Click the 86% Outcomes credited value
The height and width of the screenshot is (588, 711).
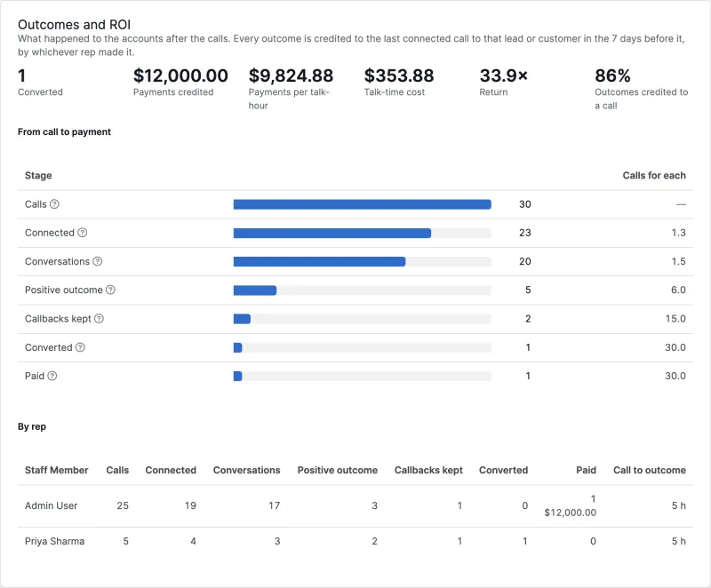click(612, 75)
